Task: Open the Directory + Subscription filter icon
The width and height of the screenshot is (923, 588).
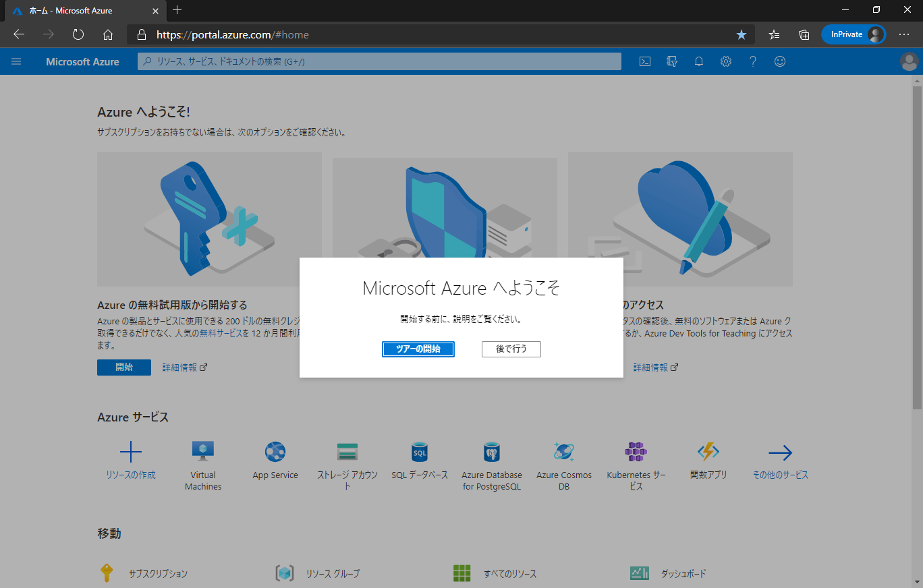Action: click(672, 61)
